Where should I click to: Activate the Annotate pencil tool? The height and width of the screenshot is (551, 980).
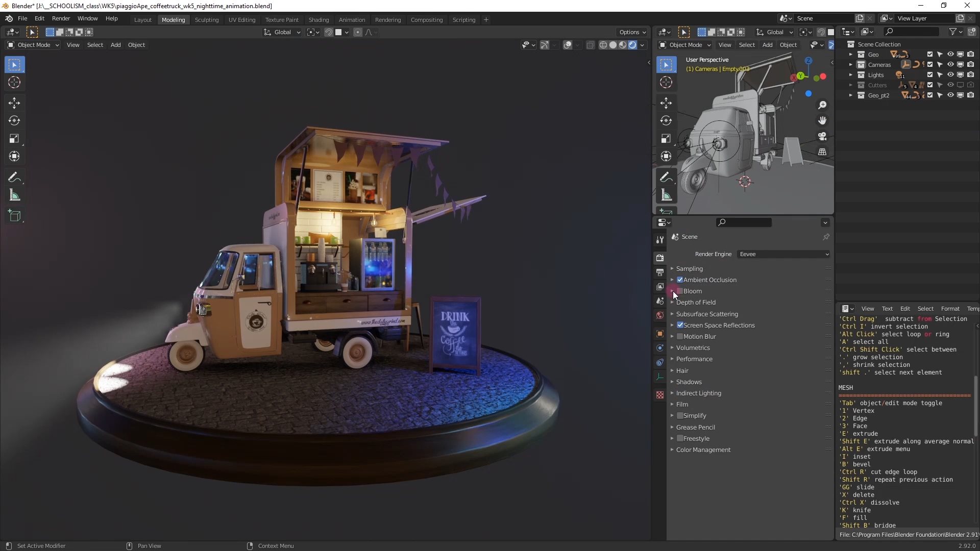click(14, 177)
